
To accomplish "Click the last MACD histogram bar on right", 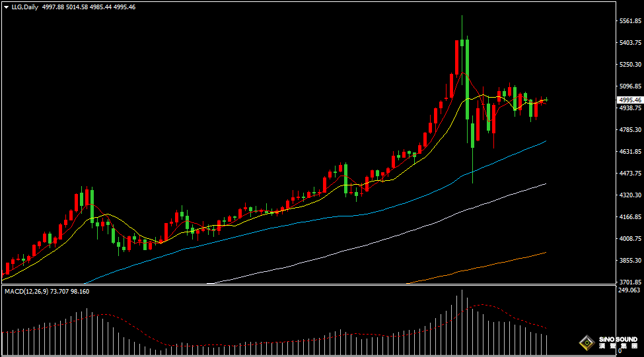I will 547,343.
